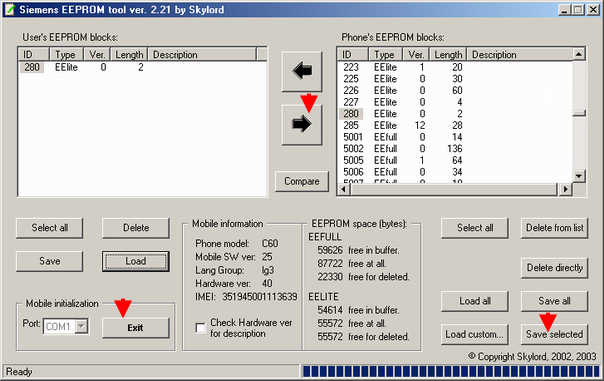Click the Exit button
The image size is (604, 381).
[136, 328]
